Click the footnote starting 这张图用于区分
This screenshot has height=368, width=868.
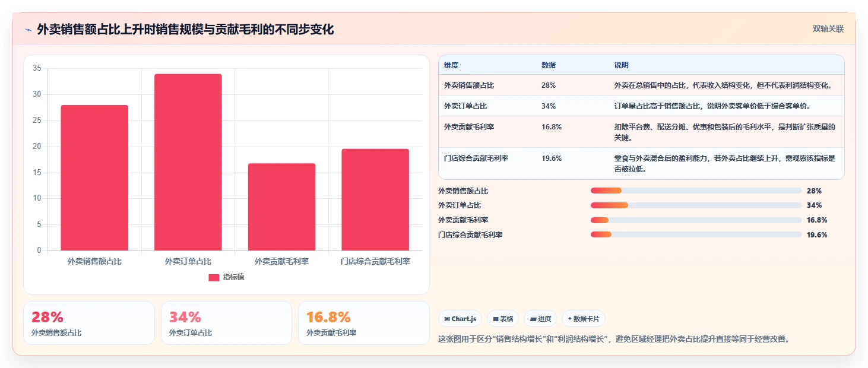click(x=614, y=340)
